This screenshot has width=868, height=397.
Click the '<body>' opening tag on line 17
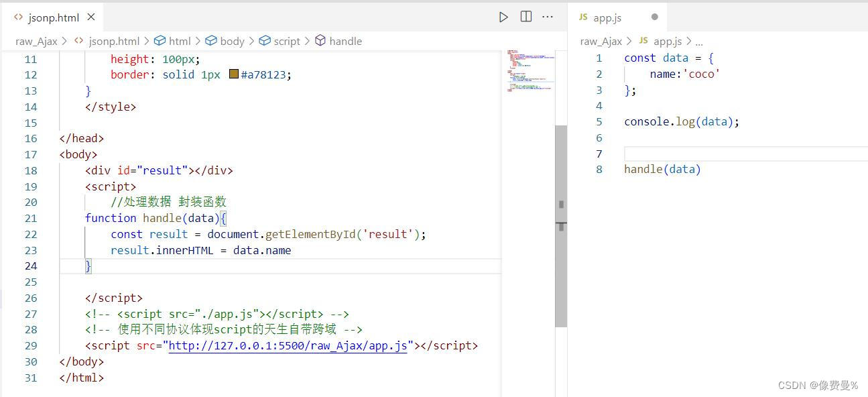point(78,154)
